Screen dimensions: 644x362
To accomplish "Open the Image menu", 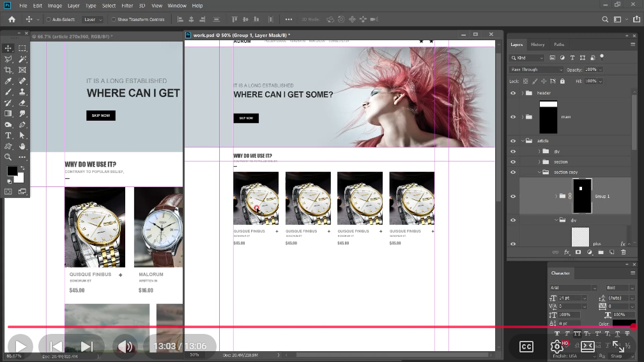I will pos(55,6).
